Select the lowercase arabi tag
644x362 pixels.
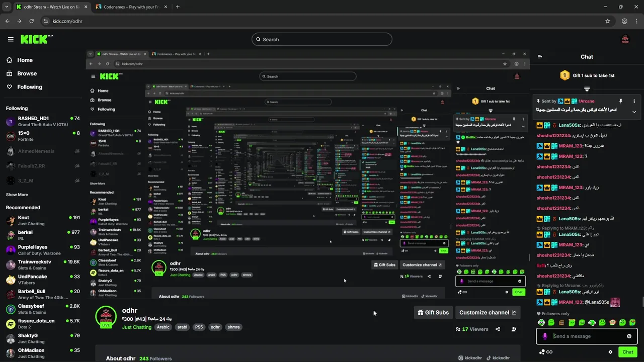(x=182, y=327)
